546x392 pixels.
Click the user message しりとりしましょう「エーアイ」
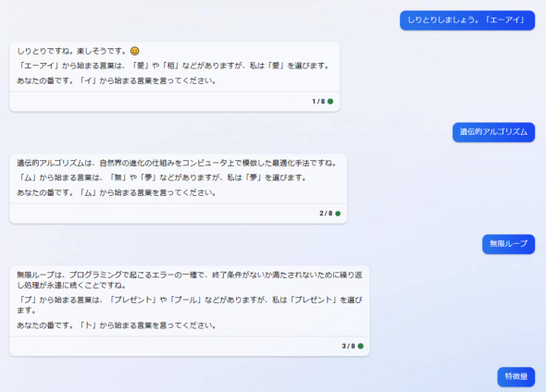pos(467,20)
